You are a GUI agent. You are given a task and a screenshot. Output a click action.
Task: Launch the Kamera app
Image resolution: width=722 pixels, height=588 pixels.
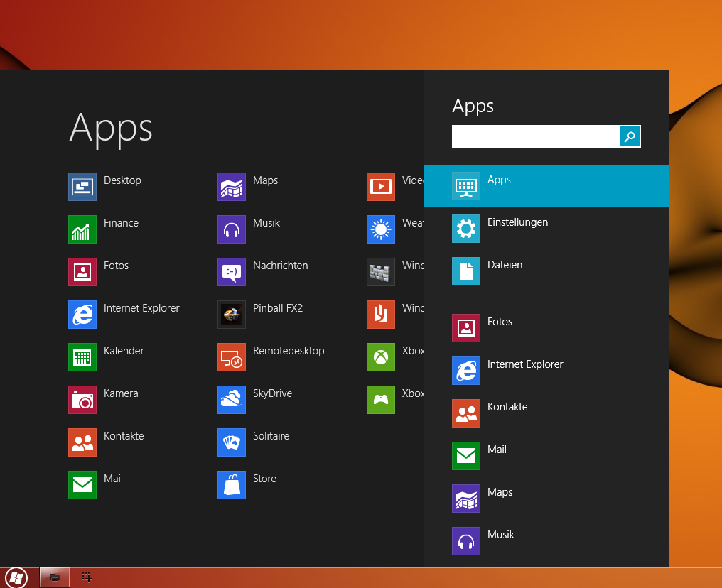[x=82, y=399]
